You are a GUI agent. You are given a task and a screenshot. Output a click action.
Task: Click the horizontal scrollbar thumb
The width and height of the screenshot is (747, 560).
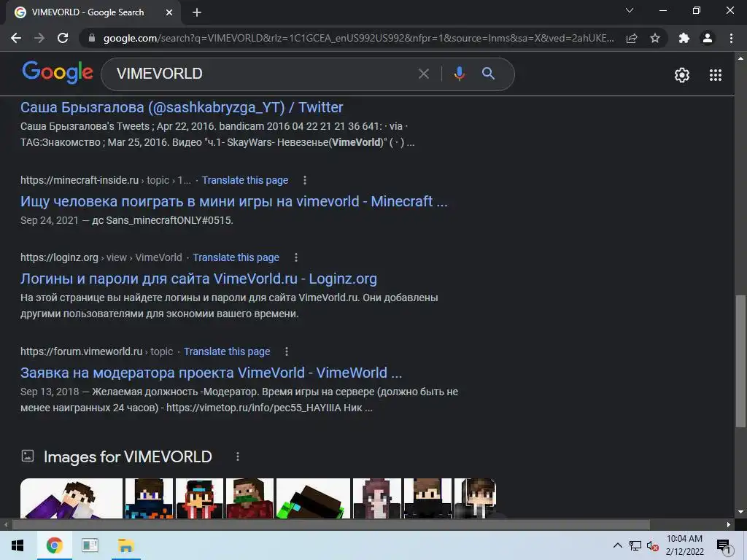[x=331, y=524]
